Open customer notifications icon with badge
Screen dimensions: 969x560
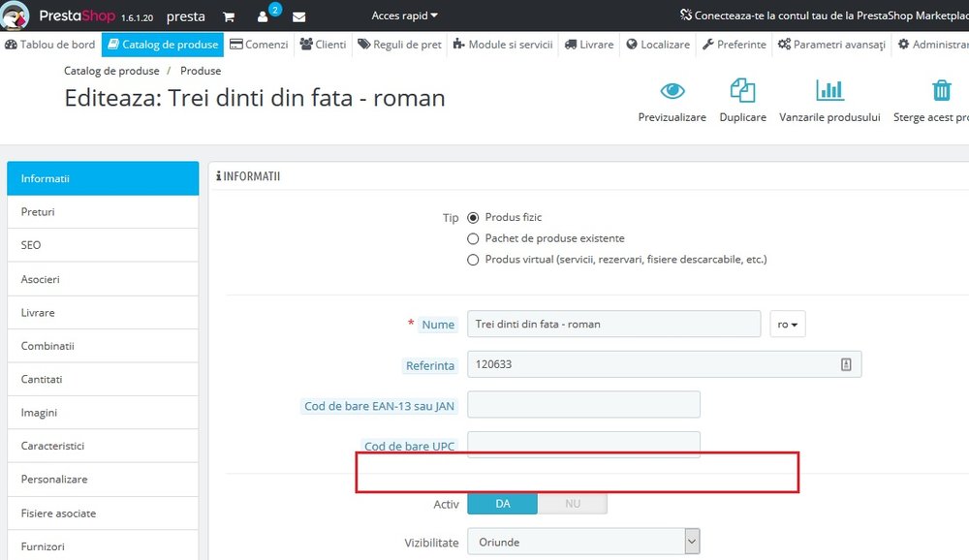coord(266,15)
